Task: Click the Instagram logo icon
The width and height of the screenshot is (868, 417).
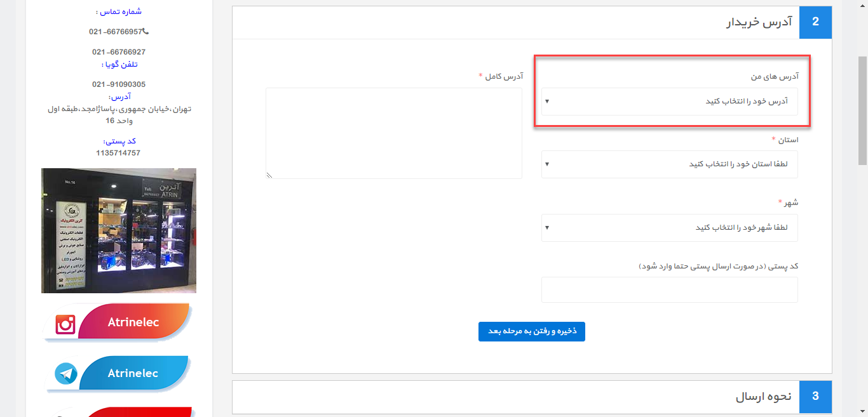Action: pos(65,325)
